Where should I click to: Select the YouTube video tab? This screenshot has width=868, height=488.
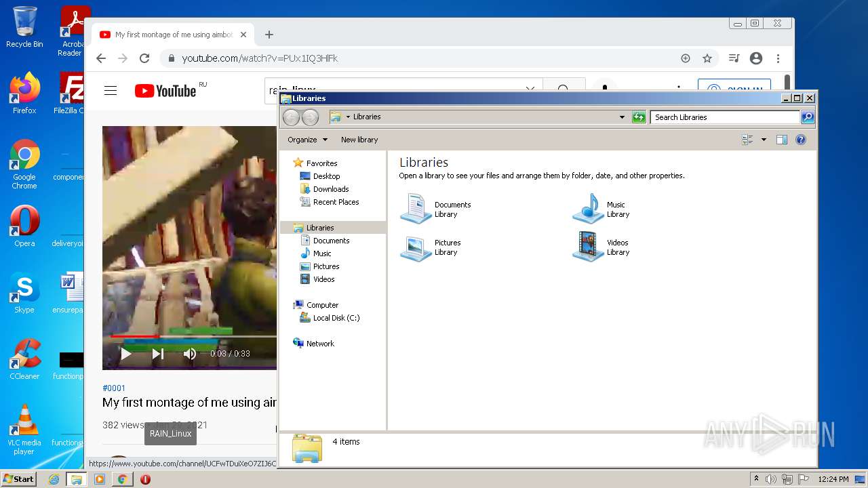pyautogui.click(x=174, y=35)
